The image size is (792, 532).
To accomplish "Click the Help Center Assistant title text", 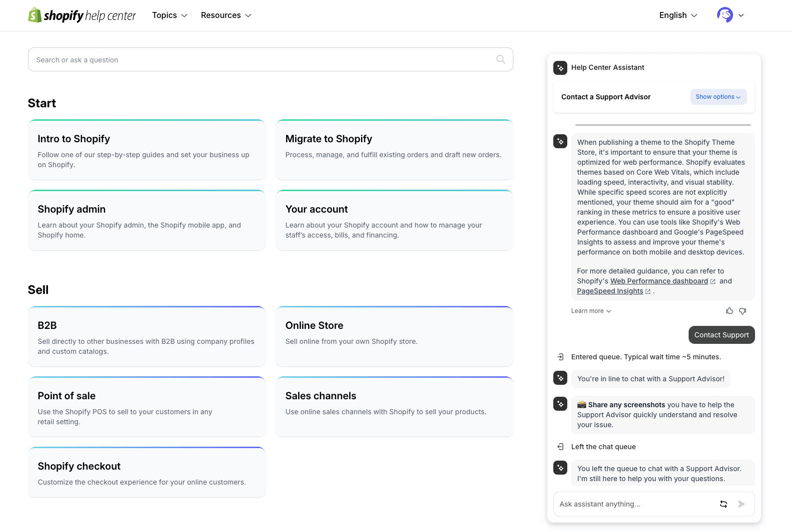I will (x=608, y=67).
